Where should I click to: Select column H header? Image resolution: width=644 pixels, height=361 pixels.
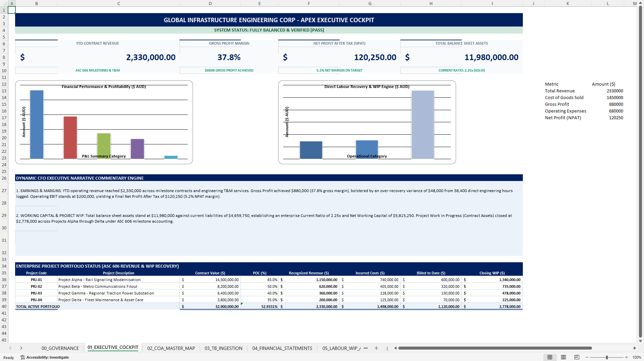431,3
